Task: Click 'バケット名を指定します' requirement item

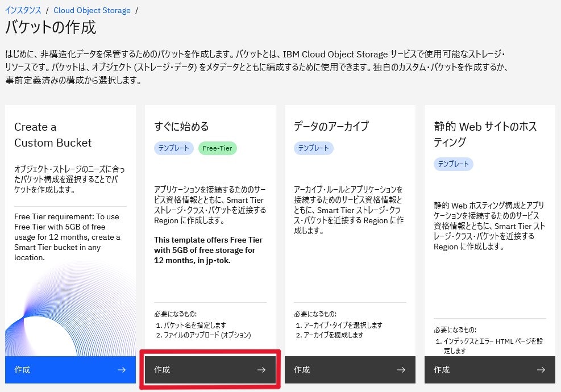Action: 194,325
